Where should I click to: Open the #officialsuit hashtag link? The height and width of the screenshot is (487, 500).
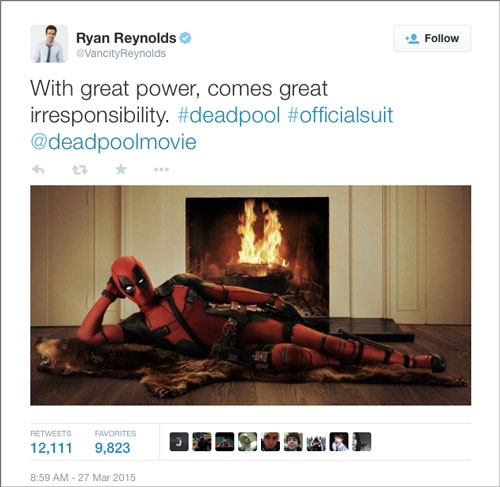[x=340, y=115]
